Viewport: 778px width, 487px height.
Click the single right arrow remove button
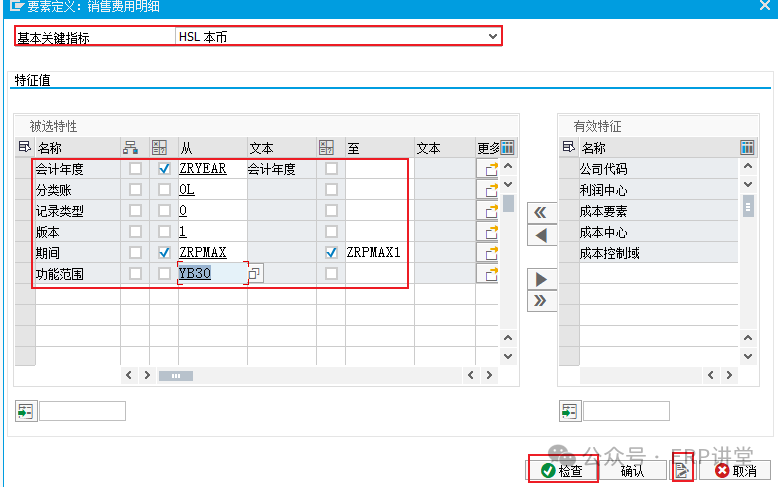541,278
